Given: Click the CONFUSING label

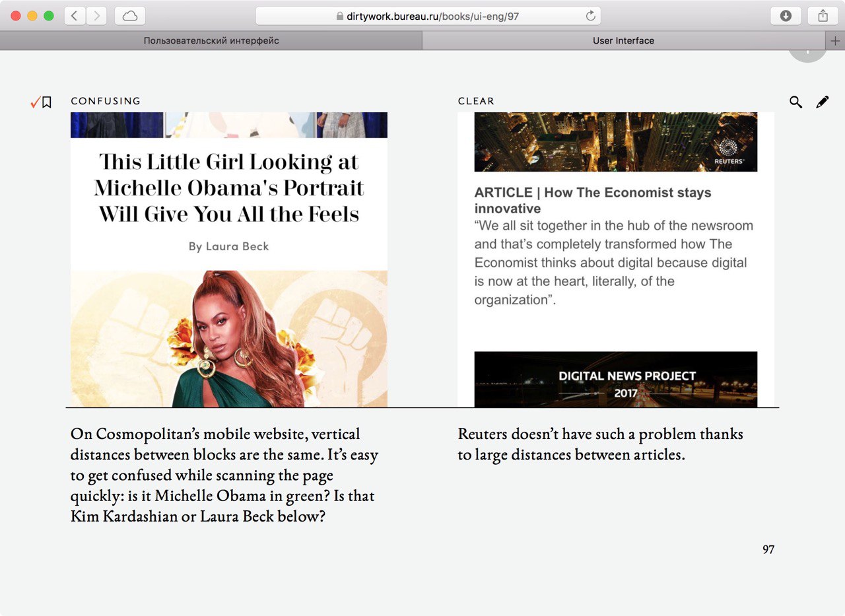Looking at the screenshot, I should [106, 101].
